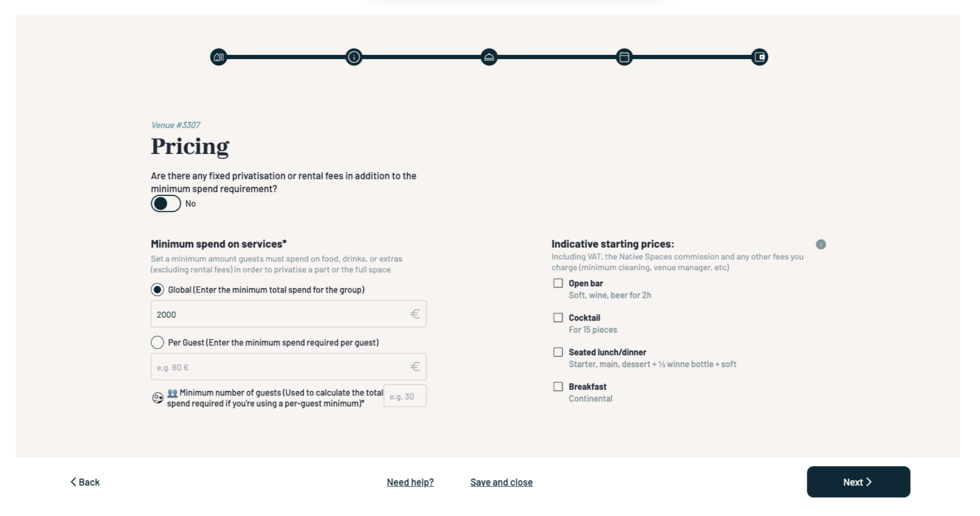Click the guests icon near minimum number
The width and height of the screenshot is (980, 516).
pyautogui.click(x=158, y=398)
